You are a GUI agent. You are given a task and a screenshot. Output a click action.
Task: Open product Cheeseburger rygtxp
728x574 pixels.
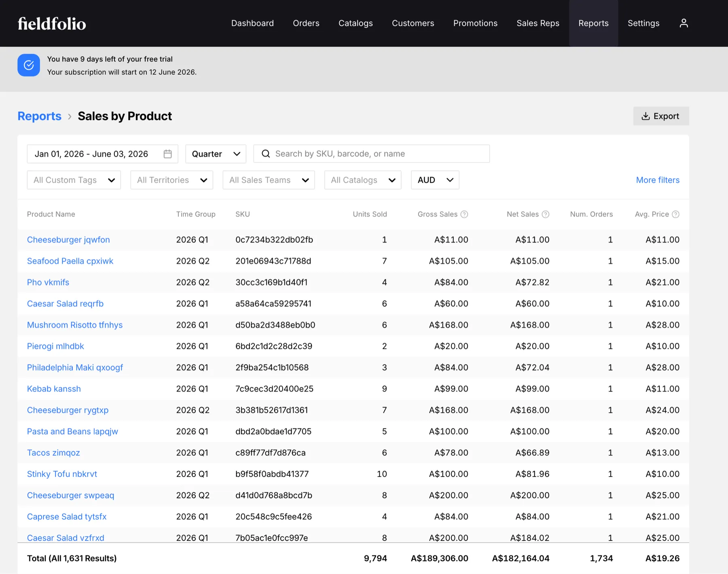[x=68, y=410]
